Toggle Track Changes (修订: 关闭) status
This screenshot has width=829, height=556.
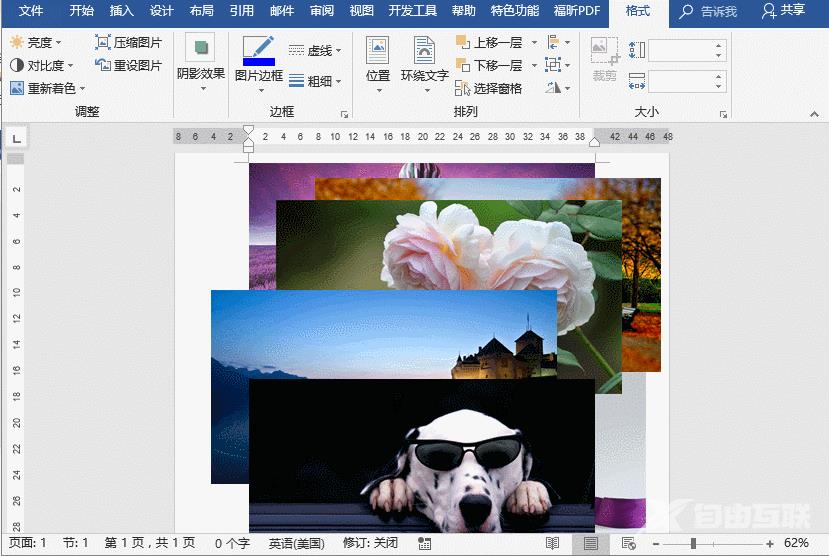point(370,543)
